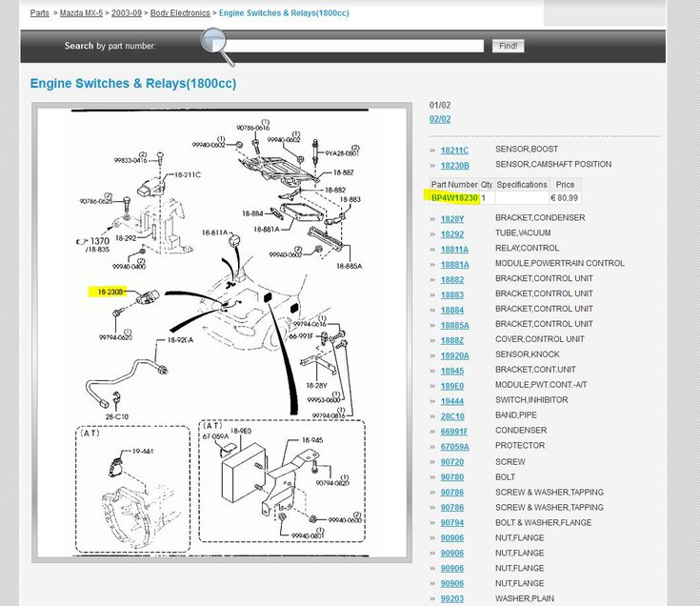700x606 pixels.
Task: Open part 18884 bracket link
Action: (x=452, y=311)
